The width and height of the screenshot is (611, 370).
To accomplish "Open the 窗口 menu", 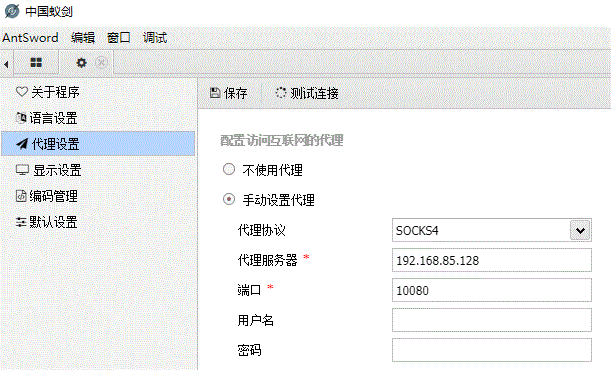I will coord(118,38).
